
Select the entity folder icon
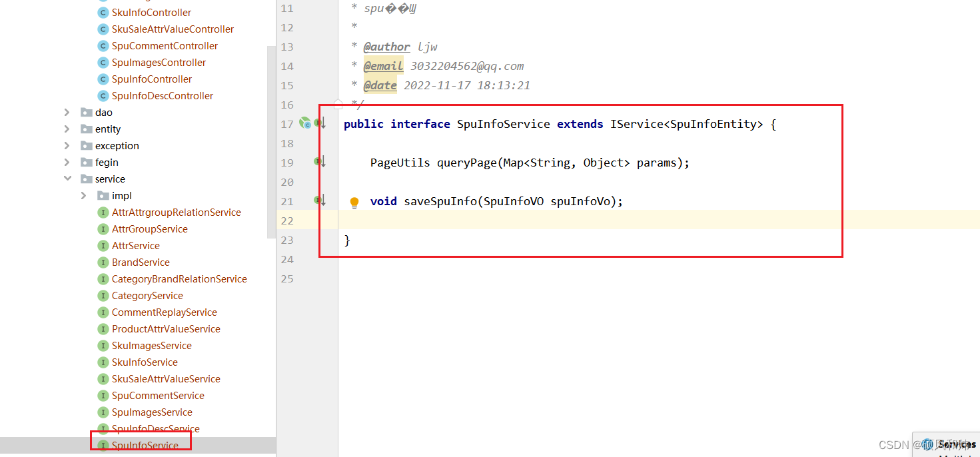click(x=87, y=129)
